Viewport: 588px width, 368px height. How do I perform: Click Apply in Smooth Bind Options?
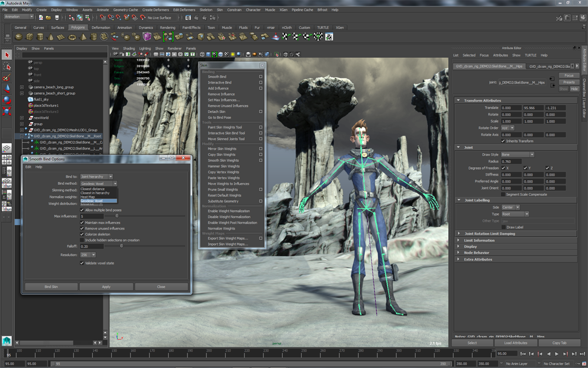[x=106, y=287]
